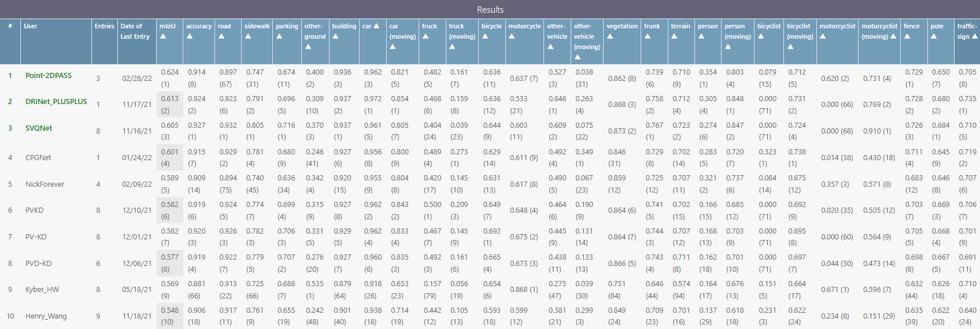Sort by truck (moving) using its triangle
Screen dimensions: 980x329
click(x=452, y=47)
